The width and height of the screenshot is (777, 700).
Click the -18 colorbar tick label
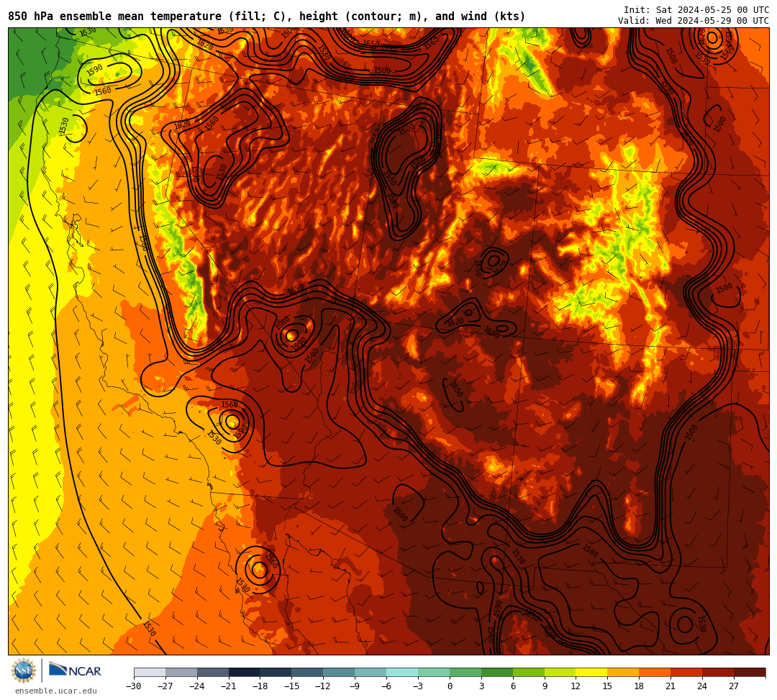coord(260,686)
